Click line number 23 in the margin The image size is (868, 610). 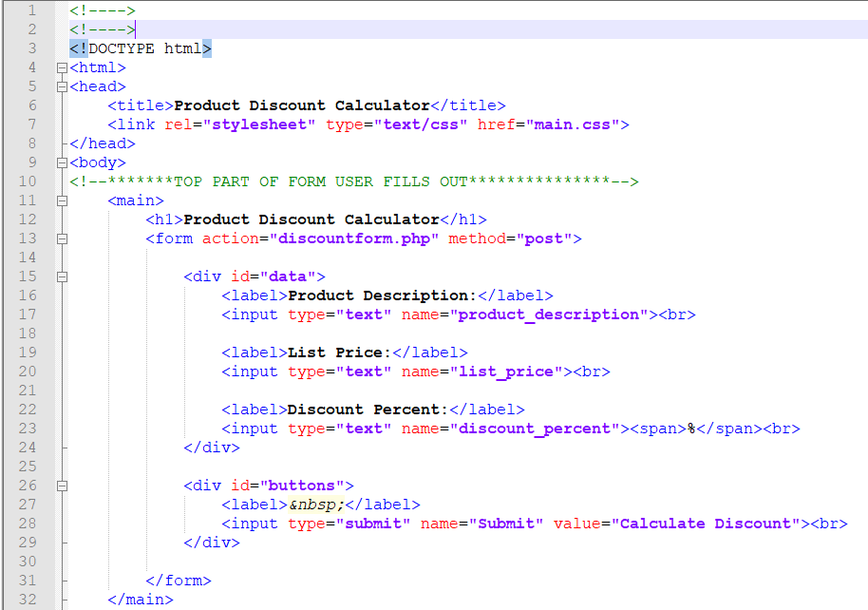(x=29, y=428)
